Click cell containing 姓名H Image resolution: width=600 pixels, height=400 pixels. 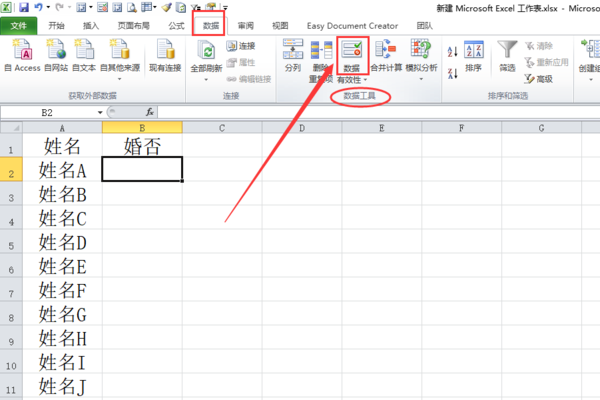pyautogui.click(x=62, y=338)
